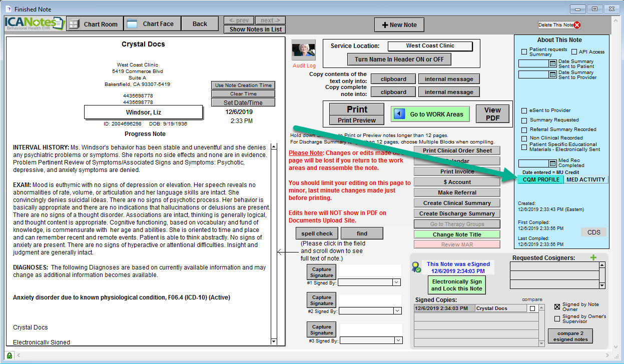Go to the next note
624x364 pixels.
[x=270, y=20]
